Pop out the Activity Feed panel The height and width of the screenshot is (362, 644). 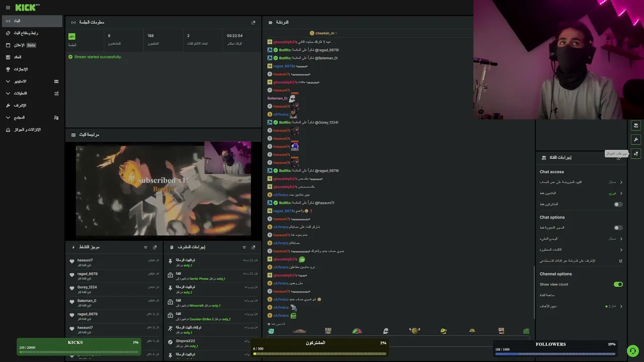pos(155,247)
